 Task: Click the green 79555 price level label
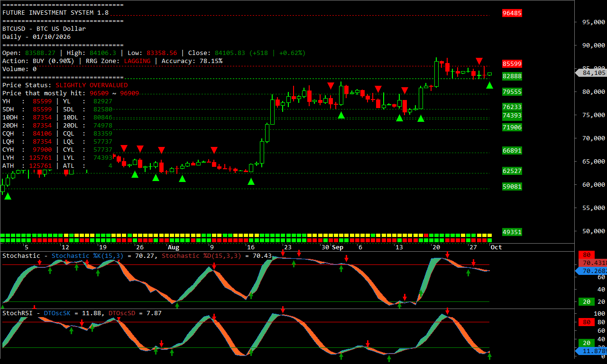[x=512, y=91]
